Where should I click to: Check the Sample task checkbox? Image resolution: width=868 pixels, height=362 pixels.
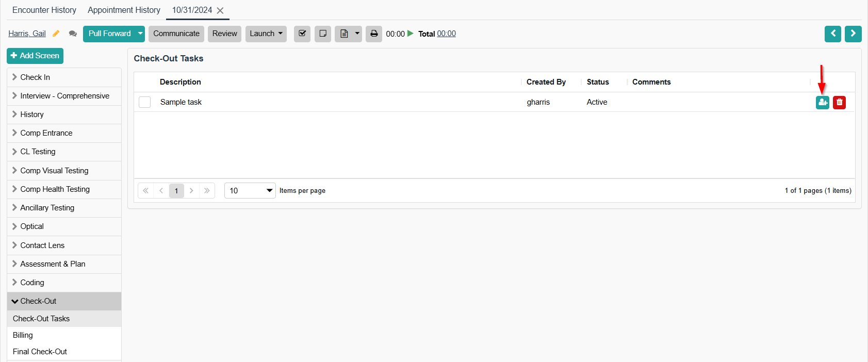pos(145,102)
